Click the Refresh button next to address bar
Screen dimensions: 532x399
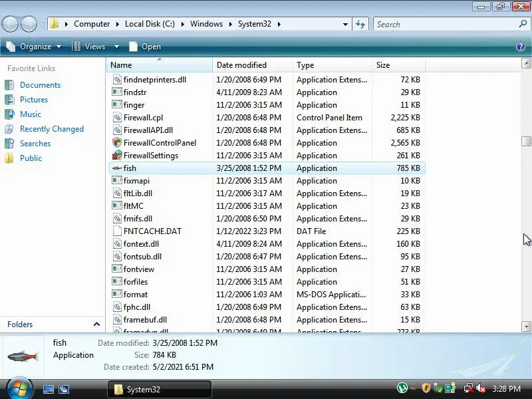(x=360, y=25)
